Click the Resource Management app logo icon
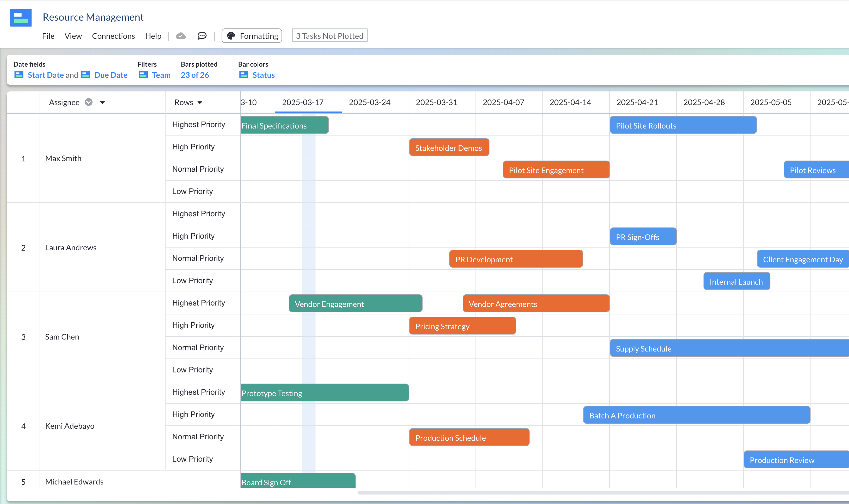 click(21, 18)
